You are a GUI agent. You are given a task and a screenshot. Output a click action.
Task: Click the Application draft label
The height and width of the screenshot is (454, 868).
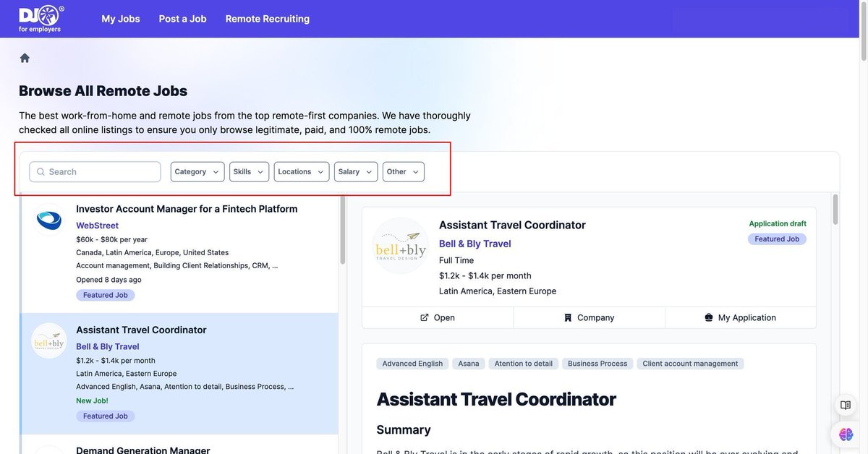point(778,223)
